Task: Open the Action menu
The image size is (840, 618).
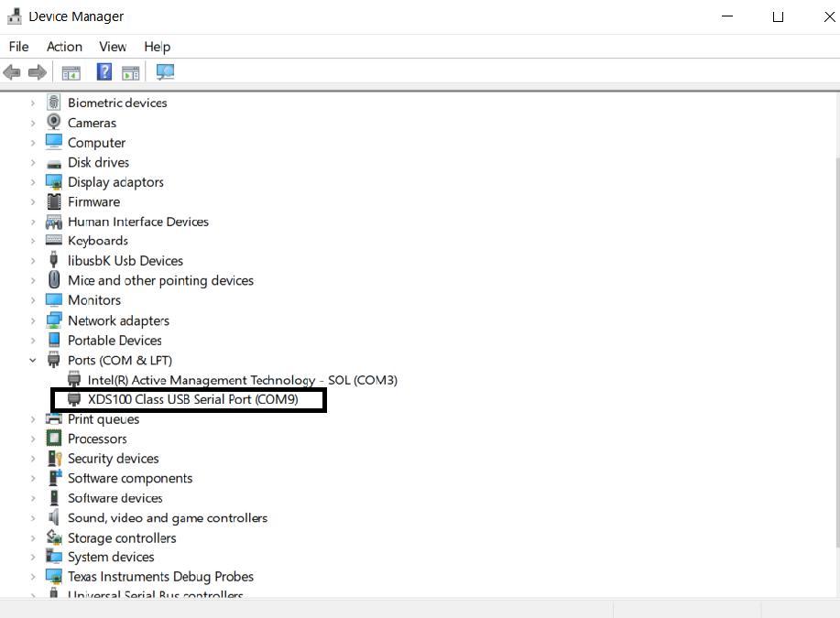Action: [x=64, y=47]
